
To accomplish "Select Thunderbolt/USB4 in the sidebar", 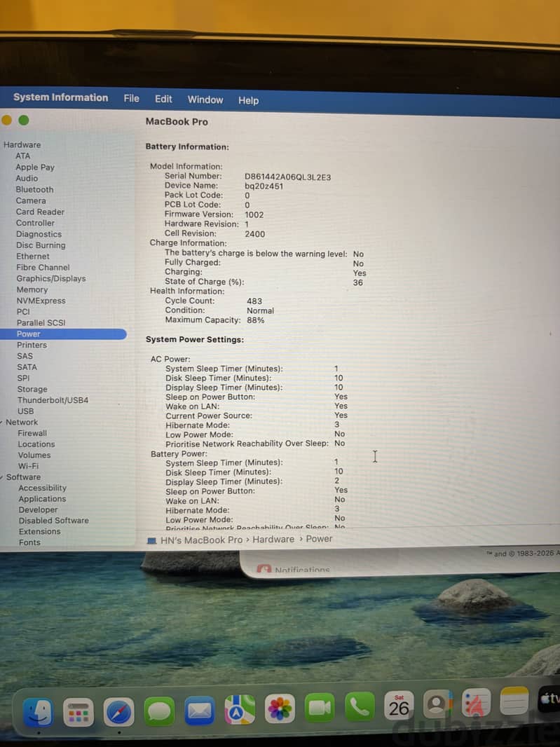I will 53,400.
